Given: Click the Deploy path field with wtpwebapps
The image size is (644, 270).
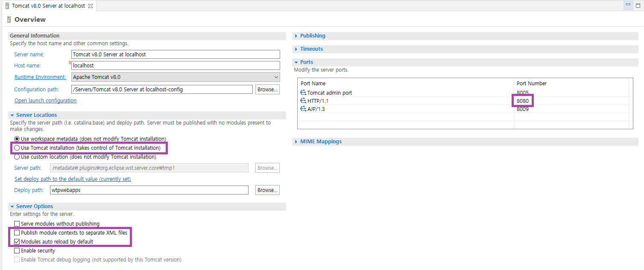Looking at the screenshot, I should [149, 190].
